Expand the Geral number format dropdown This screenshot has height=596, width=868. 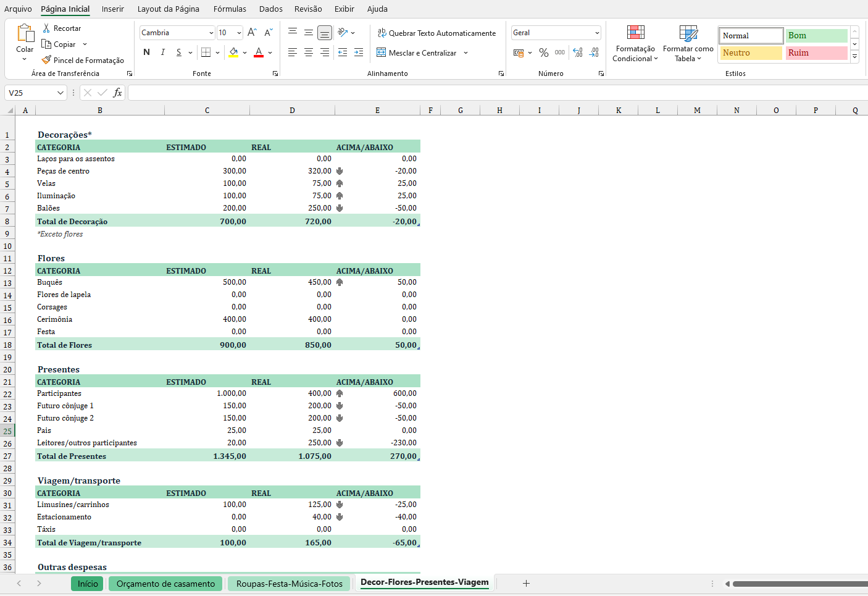pyautogui.click(x=597, y=33)
